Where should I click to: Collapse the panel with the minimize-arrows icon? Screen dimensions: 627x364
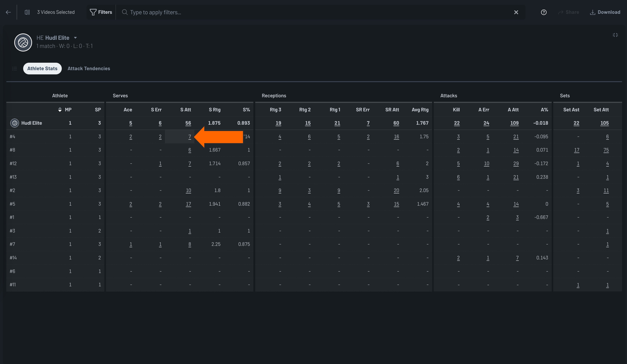click(x=615, y=35)
